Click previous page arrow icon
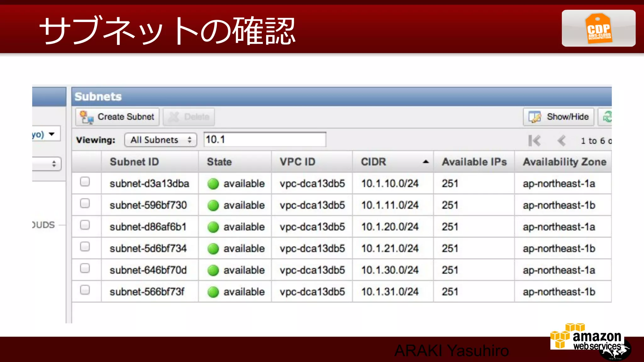Image resolution: width=644 pixels, height=362 pixels. pyautogui.click(x=562, y=140)
